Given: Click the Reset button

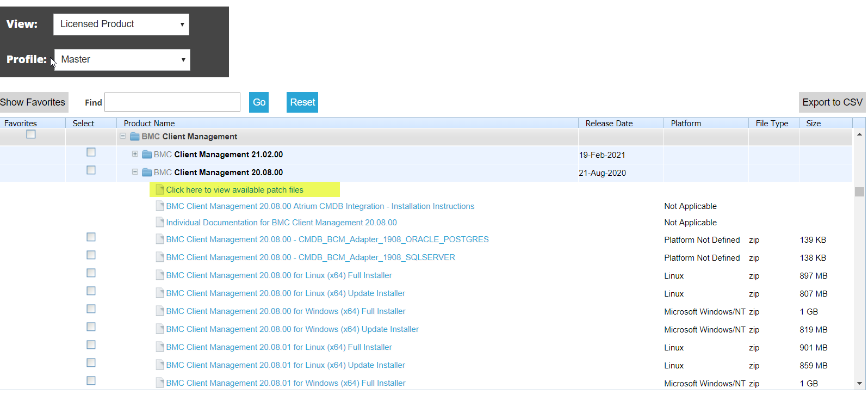Looking at the screenshot, I should (x=302, y=102).
